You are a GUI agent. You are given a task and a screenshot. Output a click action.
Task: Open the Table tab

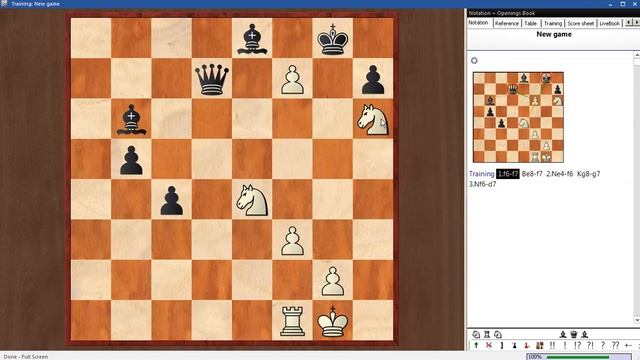[x=531, y=24]
